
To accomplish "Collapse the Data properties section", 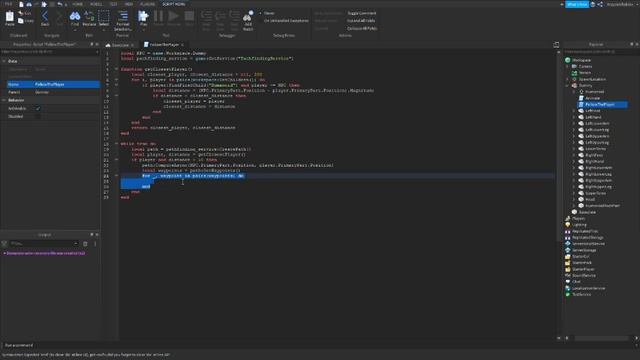I will 4,61.
